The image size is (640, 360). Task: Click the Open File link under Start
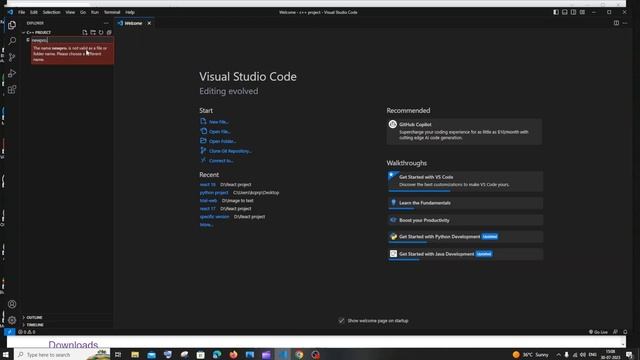220,131
